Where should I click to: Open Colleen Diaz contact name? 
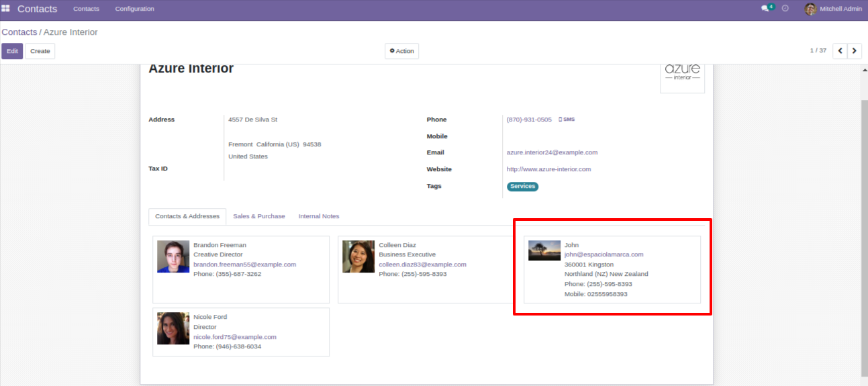[x=397, y=245]
